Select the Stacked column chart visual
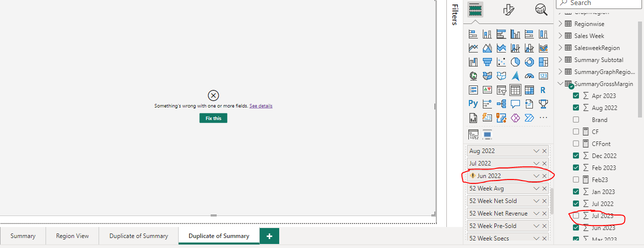This screenshot has width=644, height=248. (x=487, y=34)
